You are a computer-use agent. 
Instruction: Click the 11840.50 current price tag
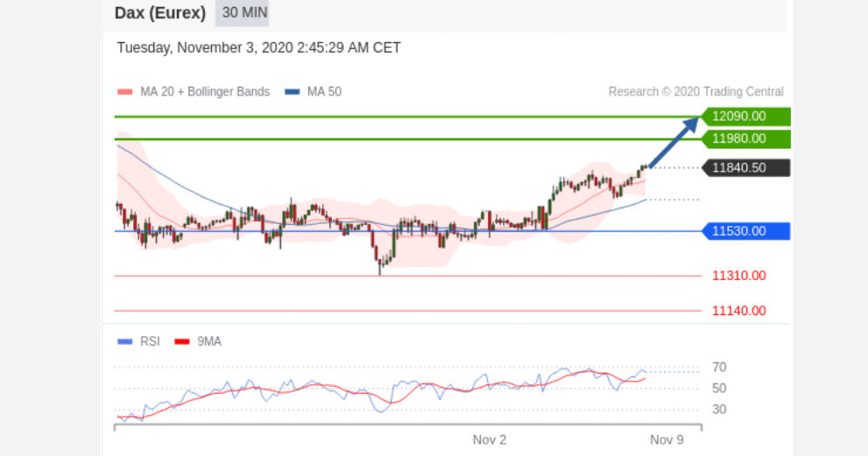745,168
